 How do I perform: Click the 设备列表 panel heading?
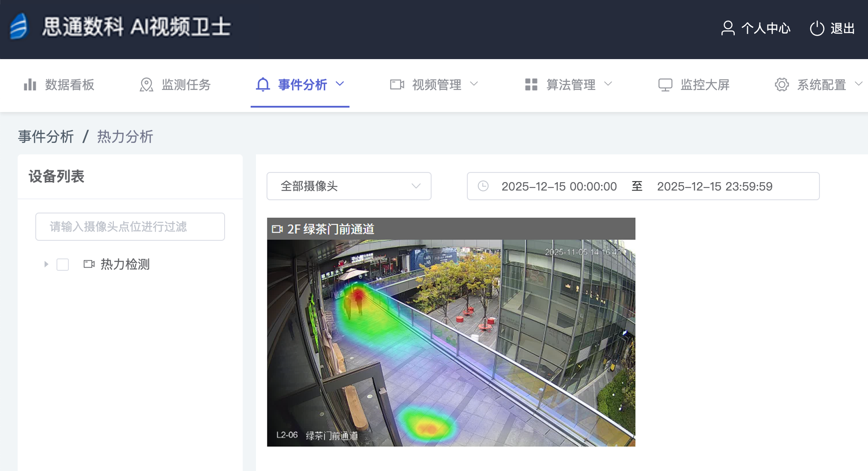[56, 176]
